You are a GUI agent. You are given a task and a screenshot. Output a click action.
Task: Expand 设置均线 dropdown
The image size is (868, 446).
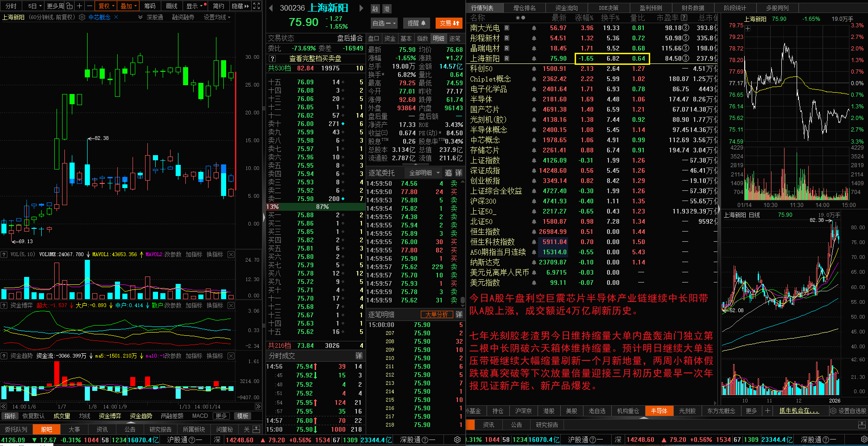(x=217, y=17)
